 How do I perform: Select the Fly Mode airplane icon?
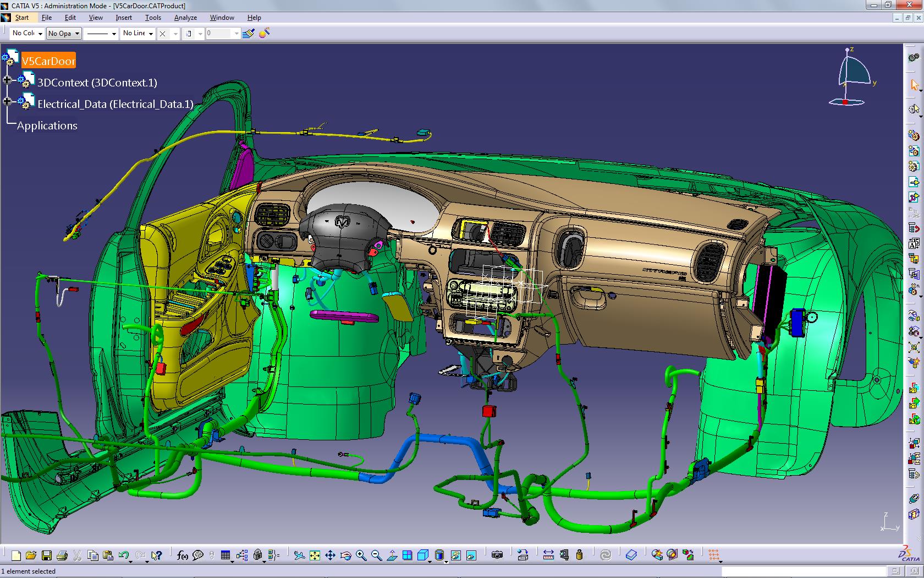[300, 555]
